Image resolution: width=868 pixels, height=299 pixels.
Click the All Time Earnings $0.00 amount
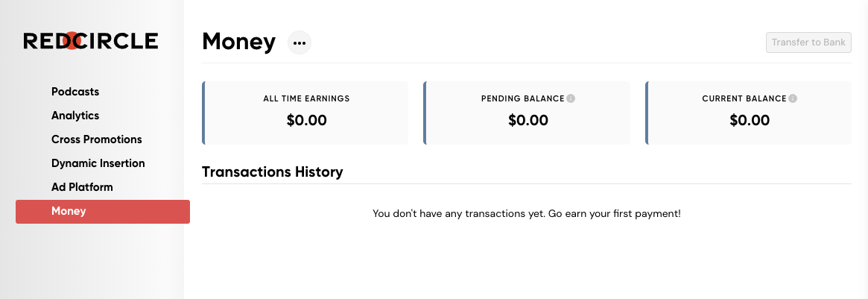pos(307,120)
